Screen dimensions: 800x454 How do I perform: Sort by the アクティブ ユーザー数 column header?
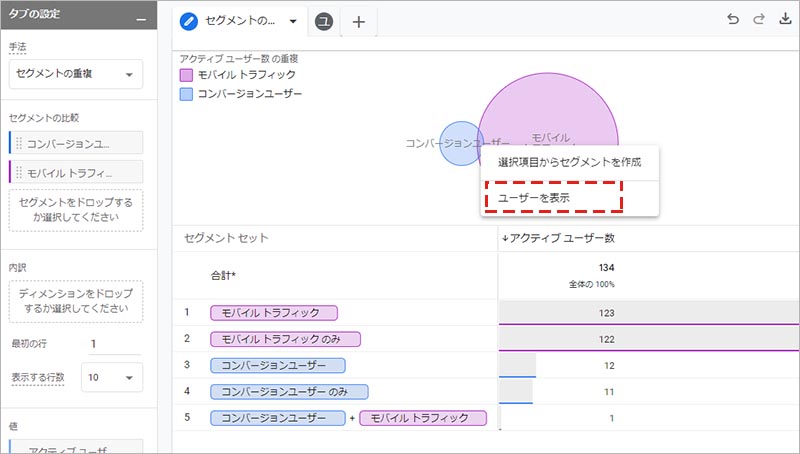click(x=560, y=238)
